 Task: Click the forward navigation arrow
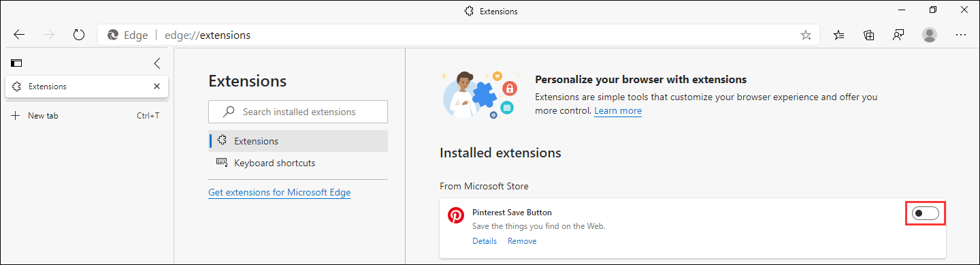(x=48, y=35)
